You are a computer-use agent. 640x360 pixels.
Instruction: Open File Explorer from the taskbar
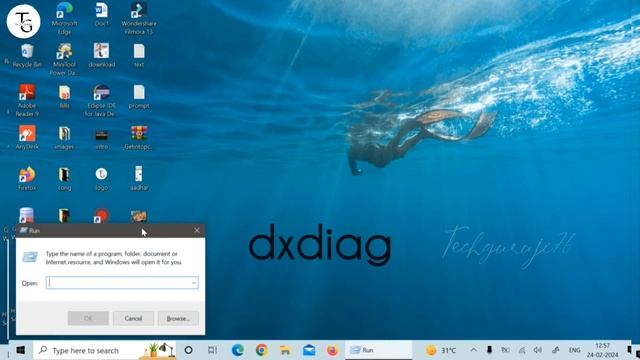(285, 350)
